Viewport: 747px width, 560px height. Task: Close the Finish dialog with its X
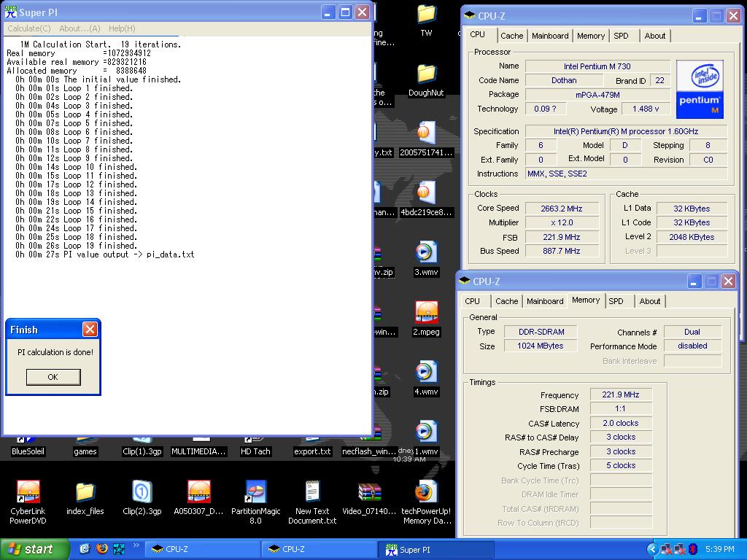click(90, 329)
